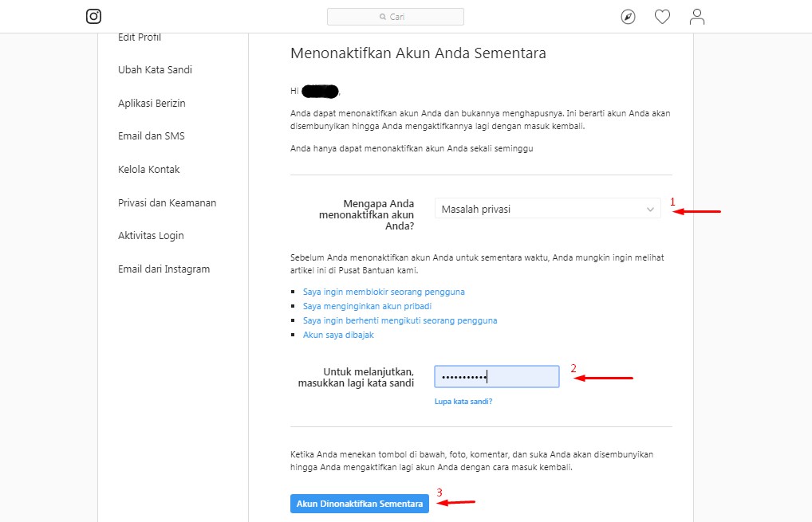Viewport: 812px width, 522px height.
Task: Open the Explore compass icon
Action: point(628,17)
